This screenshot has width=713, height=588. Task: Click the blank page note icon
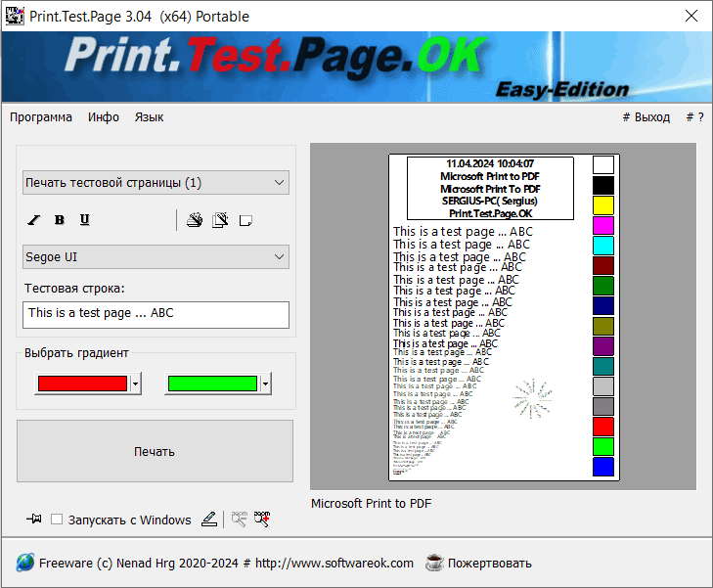coord(245,221)
